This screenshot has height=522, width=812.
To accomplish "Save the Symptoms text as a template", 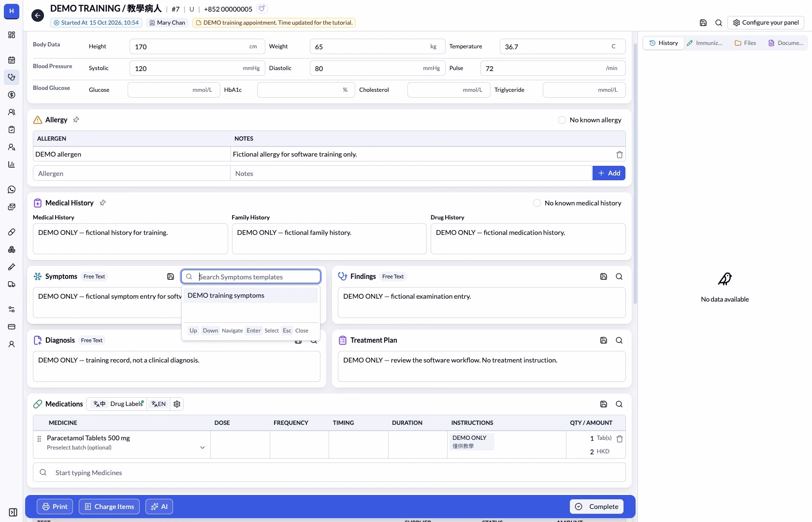I will (x=171, y=276).
